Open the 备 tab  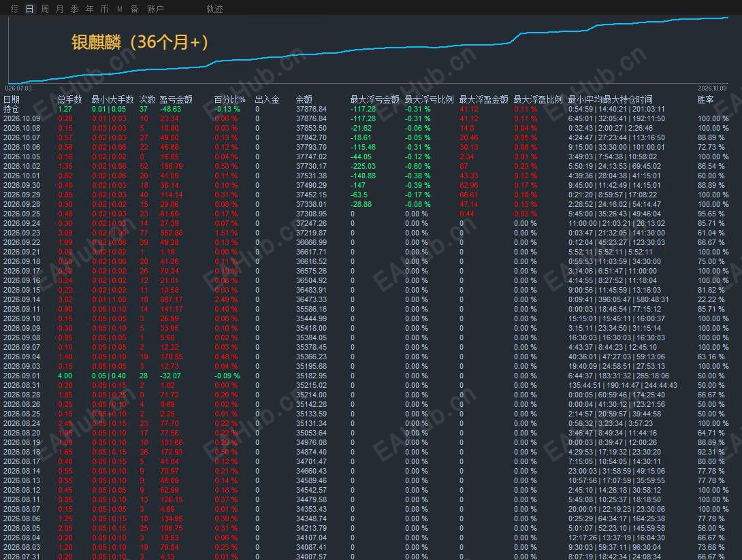(x=134, y=9)
